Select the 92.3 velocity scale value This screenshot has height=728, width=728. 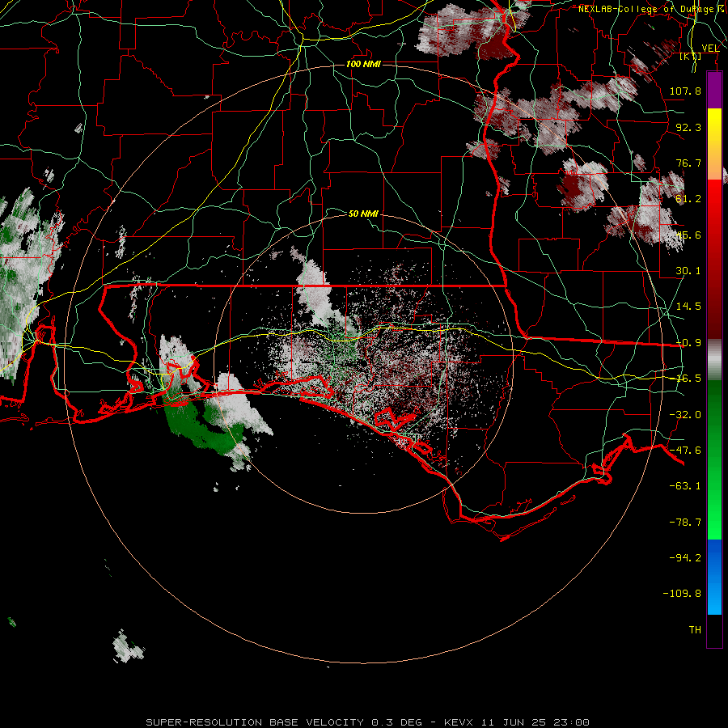pos(688,127)
